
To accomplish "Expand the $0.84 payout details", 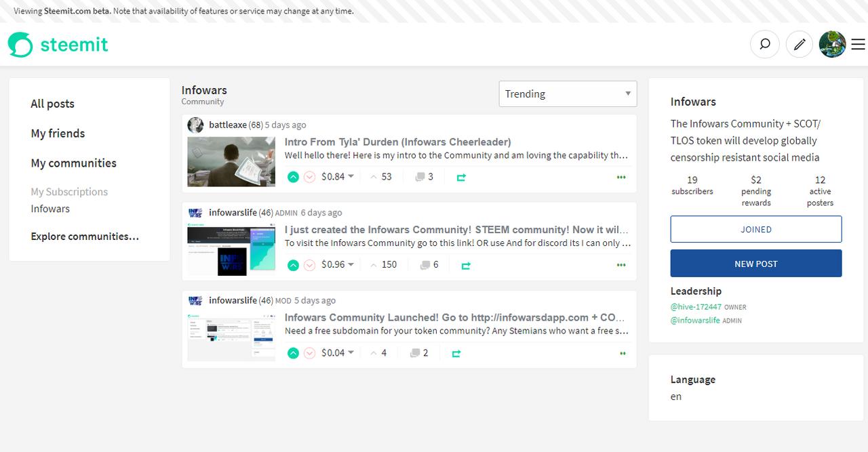I will click(338, 177).
